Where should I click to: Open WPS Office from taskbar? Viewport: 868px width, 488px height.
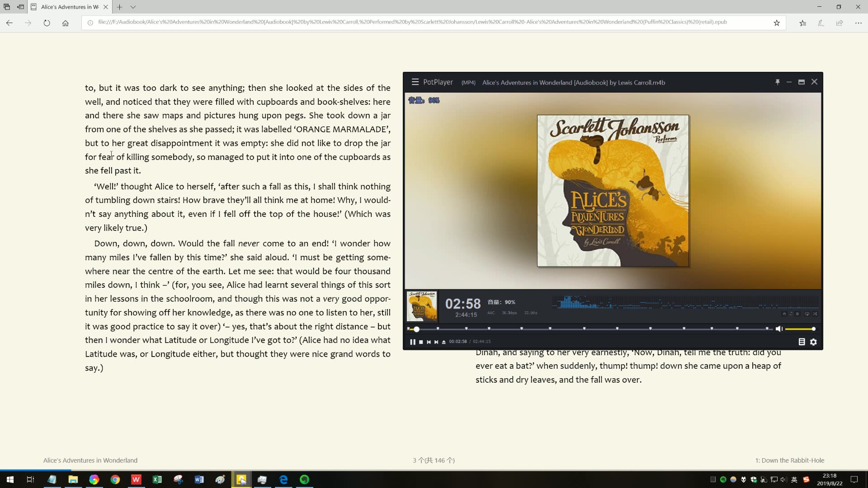coord(136,479)
